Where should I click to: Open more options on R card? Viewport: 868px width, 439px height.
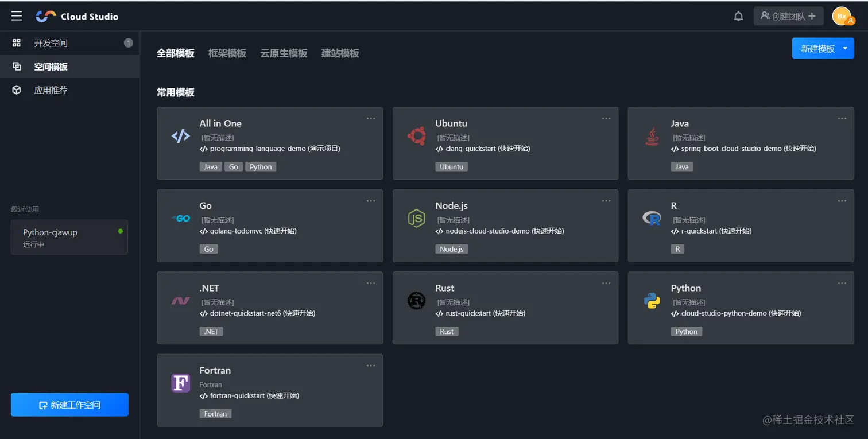842,201
